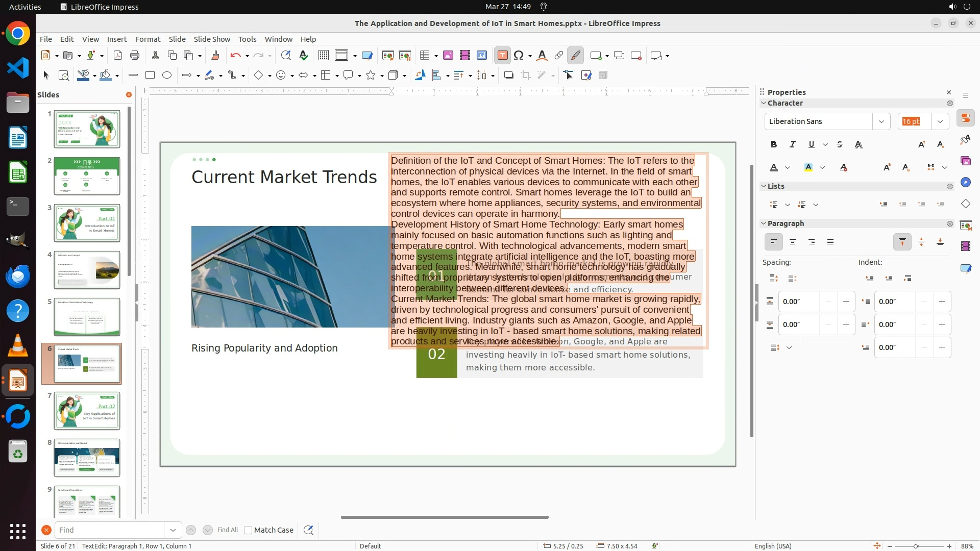This screenshot has height=551, width=980.
Task: Open the Slide Show menu
Action: click(212, 39)
